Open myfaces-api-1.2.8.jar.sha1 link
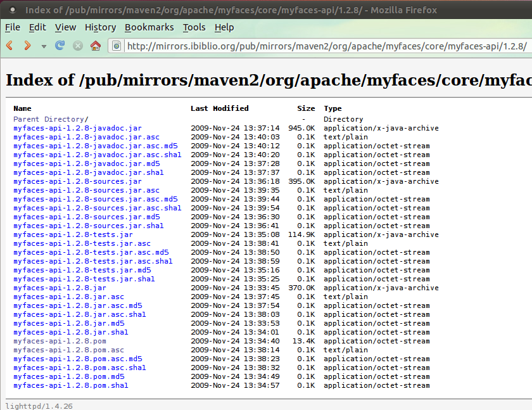This screenshot has width=532, height=410. (x=71, y=332)
